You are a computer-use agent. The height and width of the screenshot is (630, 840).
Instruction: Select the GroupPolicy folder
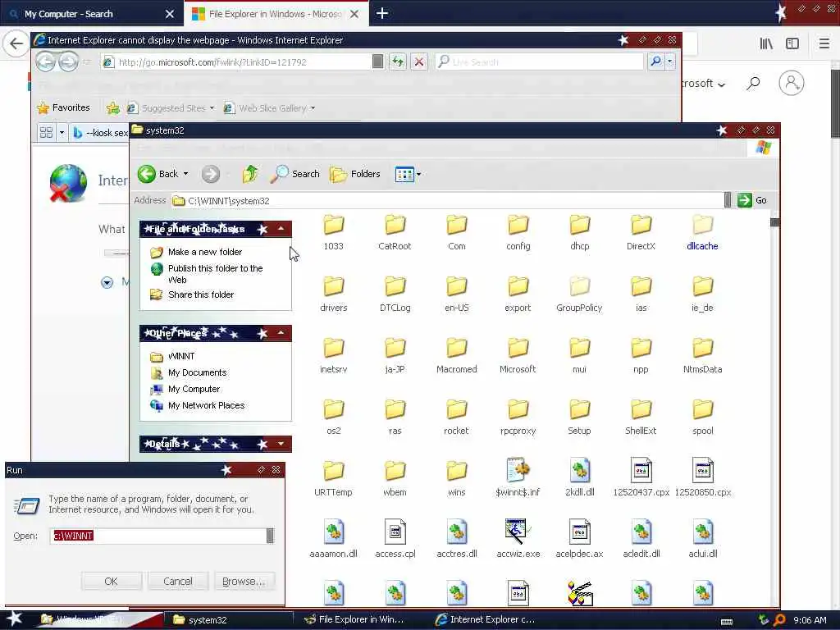[579, 294]
